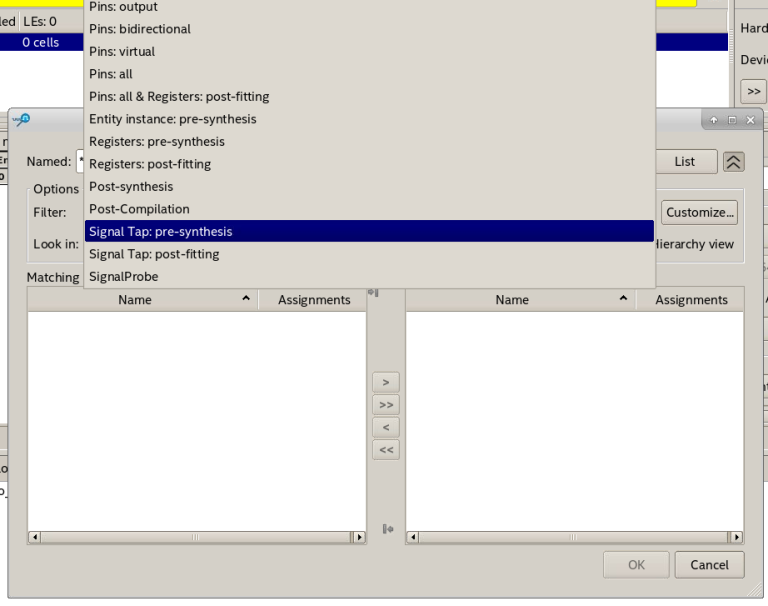Cancel the Node Finder dialog
Screen dimensions: 768x606
[x=709, y=565]
